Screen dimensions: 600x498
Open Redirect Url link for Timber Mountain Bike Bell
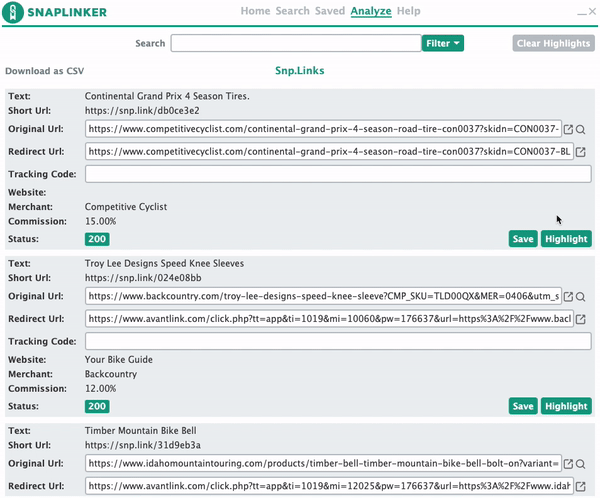coord(580,487)
